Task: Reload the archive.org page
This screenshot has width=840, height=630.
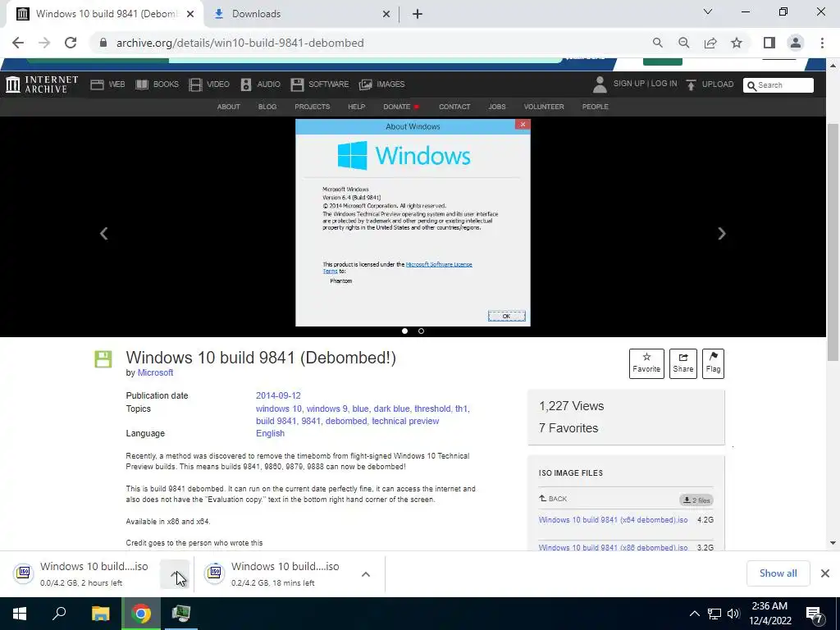Action: [x=71, y=43]
